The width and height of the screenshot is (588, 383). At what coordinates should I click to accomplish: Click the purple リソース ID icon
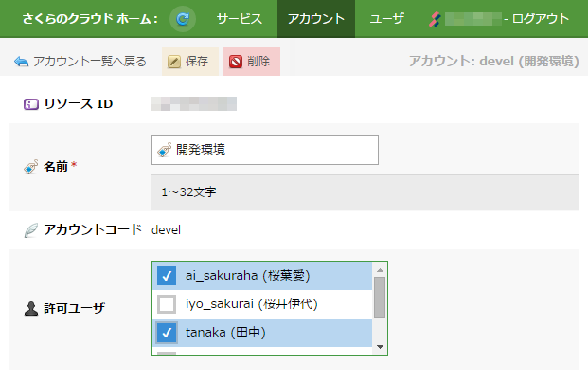(30, 103)
